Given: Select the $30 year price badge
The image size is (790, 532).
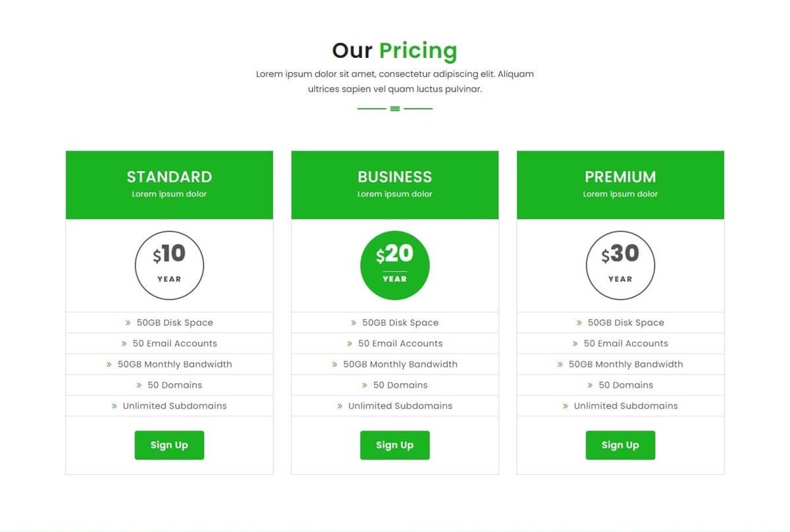Looking at the screenshot, I should (x=620, y=265).
